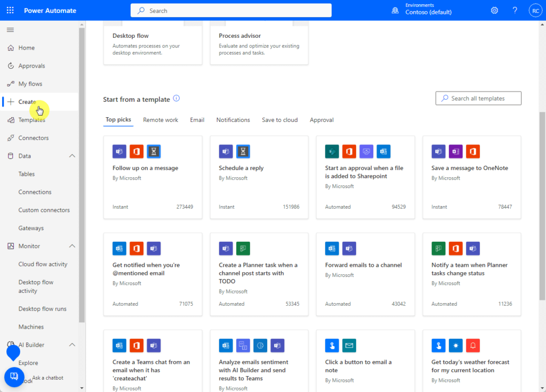546x392 pixels.
Task: Open the Help question mark icon
Action: coord(515,11)
